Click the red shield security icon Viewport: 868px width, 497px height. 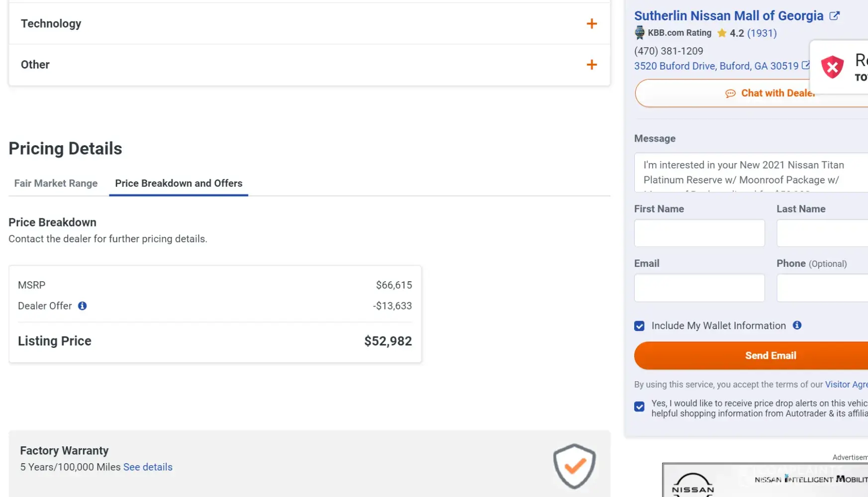tap(832, 67)
